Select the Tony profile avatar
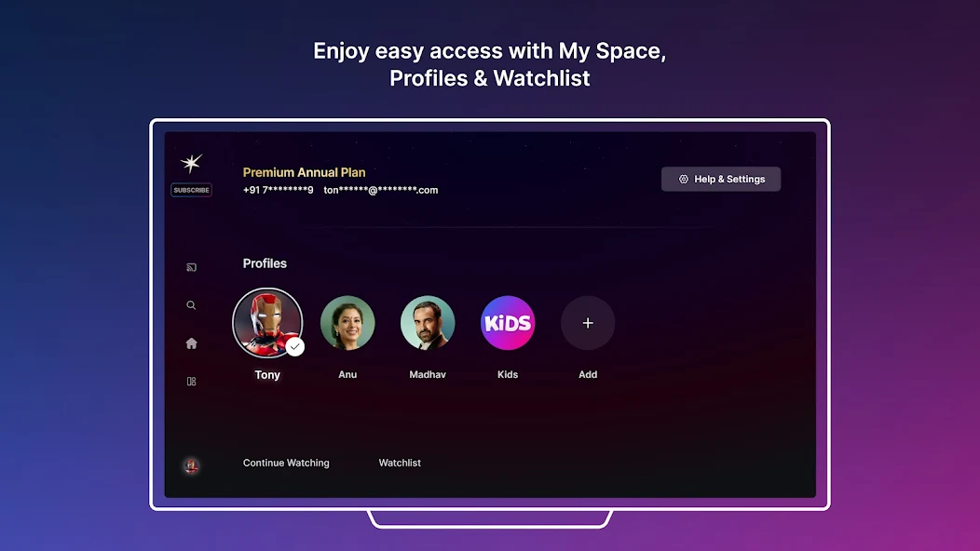The height and width of the screenshot is (551, 980). point(267,323)
